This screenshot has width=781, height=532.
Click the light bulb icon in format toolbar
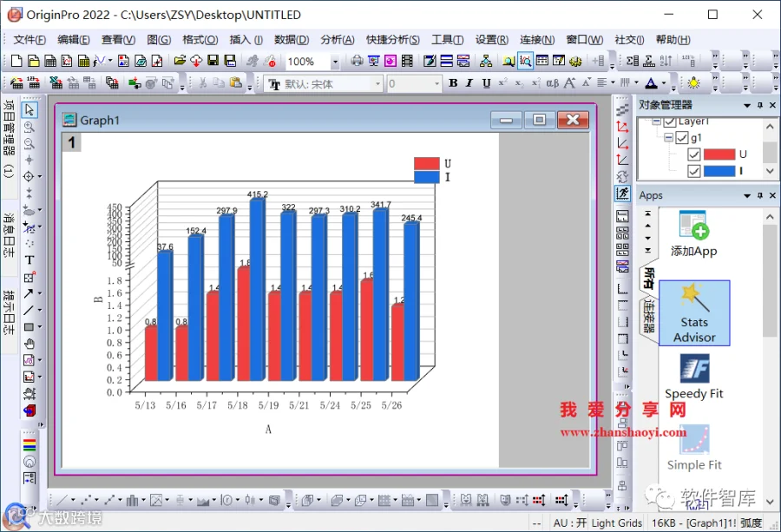[x=693, y=83]
